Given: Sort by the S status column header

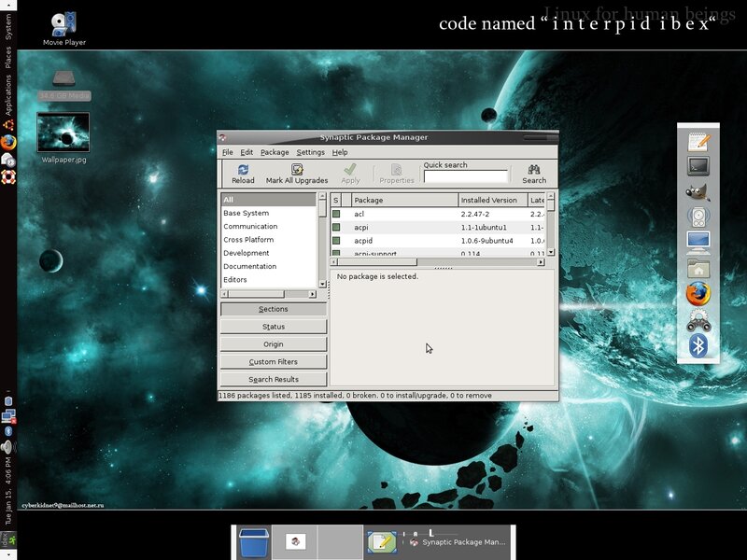Looking at the screenshot, I should tap(336, 200).
